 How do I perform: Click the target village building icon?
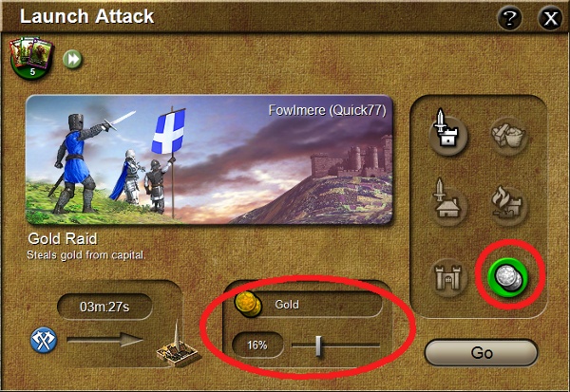coord(177,345)
